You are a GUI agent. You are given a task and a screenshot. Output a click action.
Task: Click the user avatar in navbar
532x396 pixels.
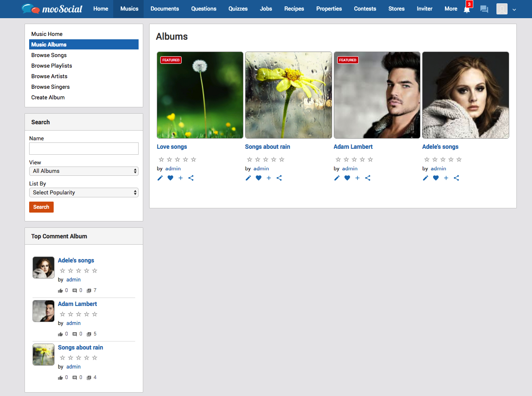502,9
